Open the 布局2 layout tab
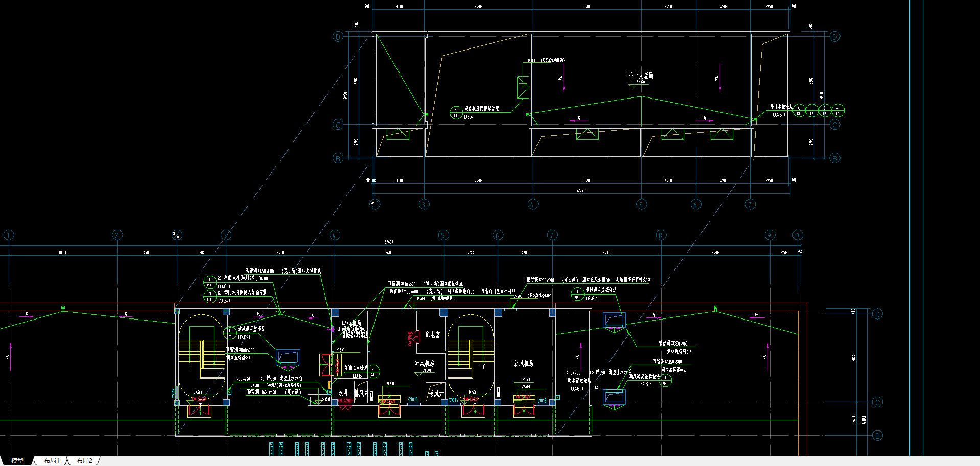The width and height of the screenshot is (980, 466). (x=84, y=460)
